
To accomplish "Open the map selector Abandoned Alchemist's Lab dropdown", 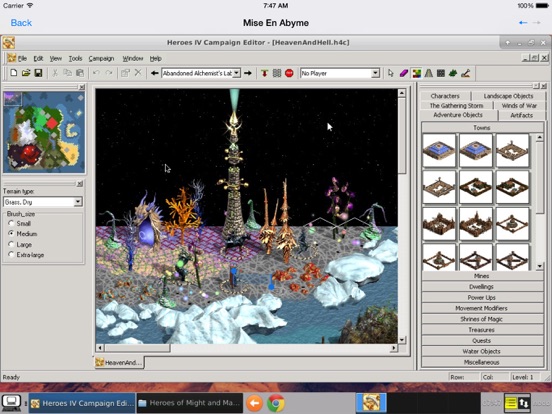I will (x=237, y=73).
